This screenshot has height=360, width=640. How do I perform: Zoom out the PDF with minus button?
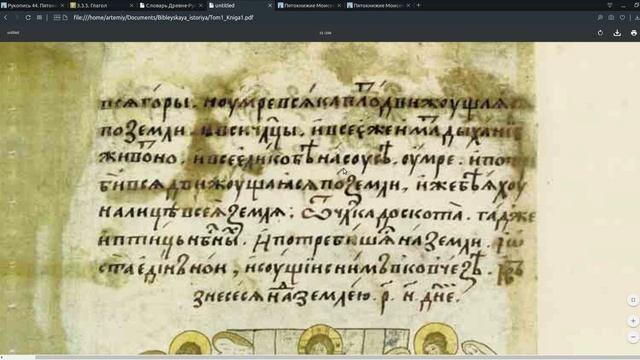coord(633,337)
